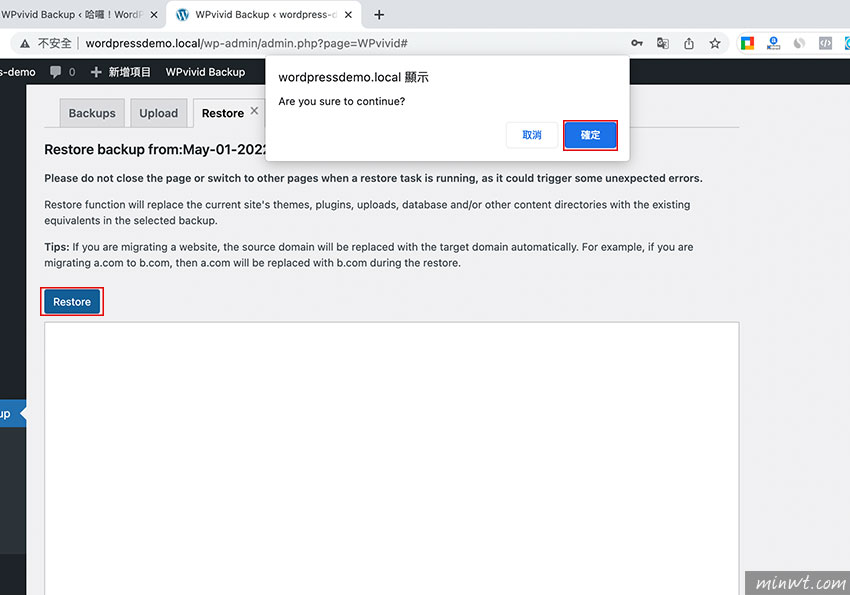Viewport: 850px width, 595px height.
Task: Cancel the dialog with 取消
Action: (532, 135)
